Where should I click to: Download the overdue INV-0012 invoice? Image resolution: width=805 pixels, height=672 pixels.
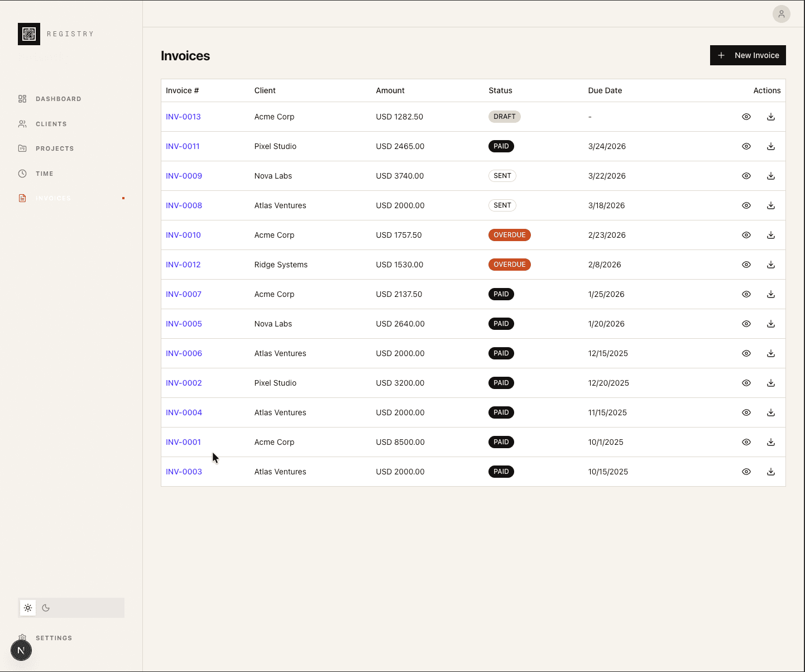tap(771, 264)
